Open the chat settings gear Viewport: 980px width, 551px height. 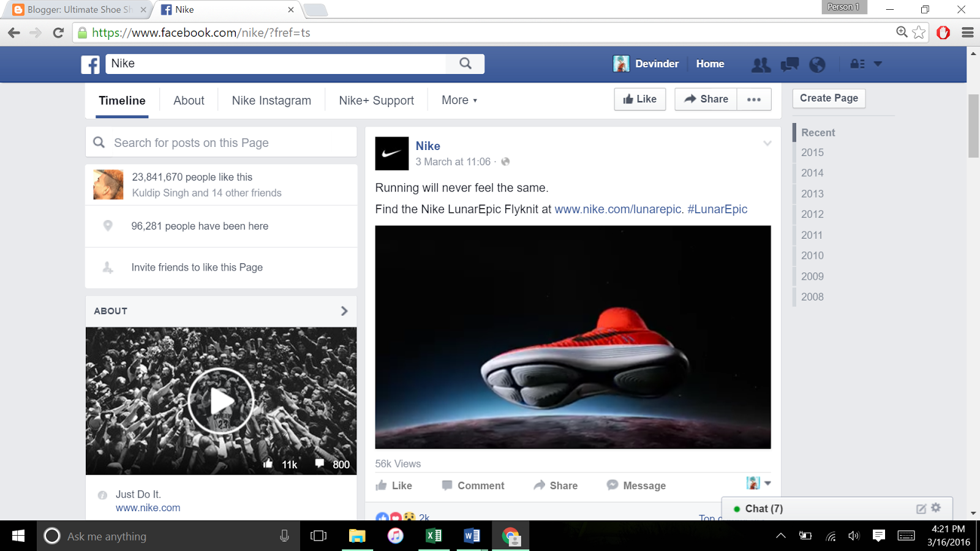[935, 508]
